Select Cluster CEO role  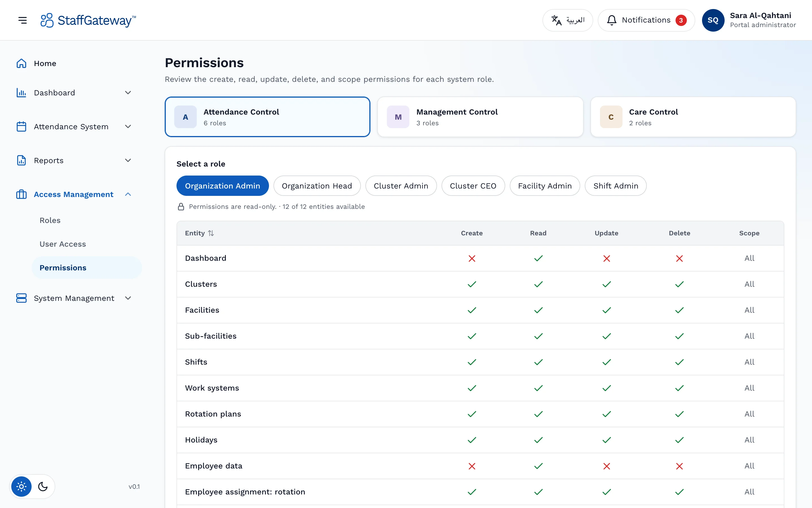coord(473,186)
